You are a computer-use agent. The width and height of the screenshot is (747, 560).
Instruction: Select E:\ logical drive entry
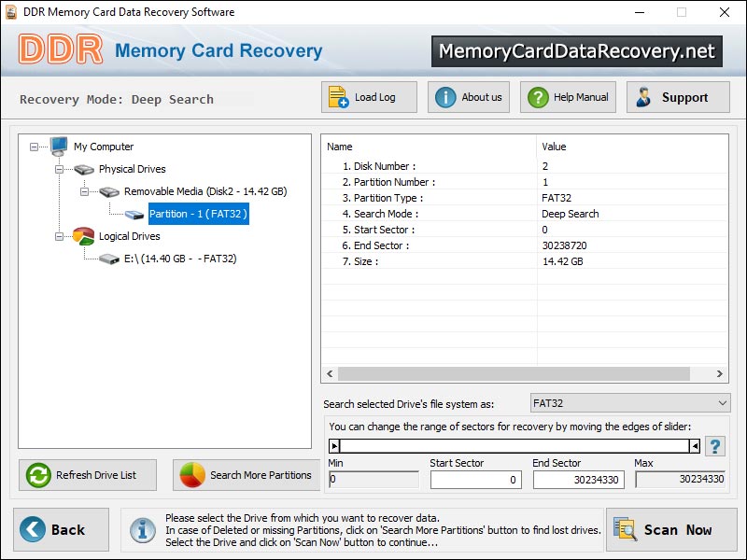180,259
